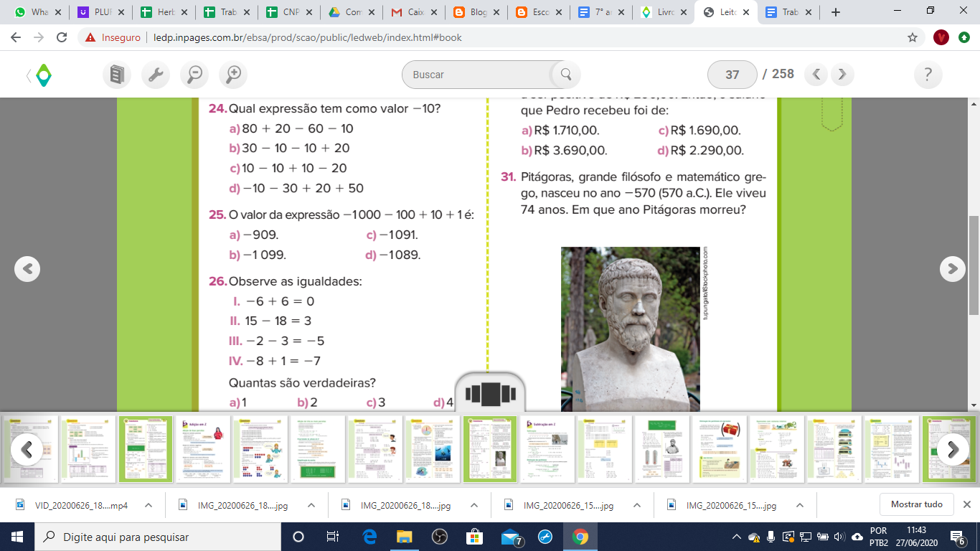Open the Adição em Z page thumbnail
The image size is (980, 551).
click(203, 450)
